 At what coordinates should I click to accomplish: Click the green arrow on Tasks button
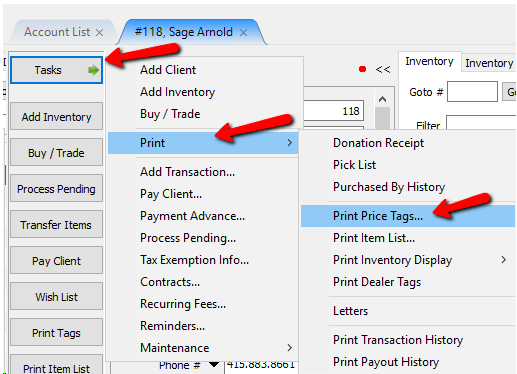[93, 70]
